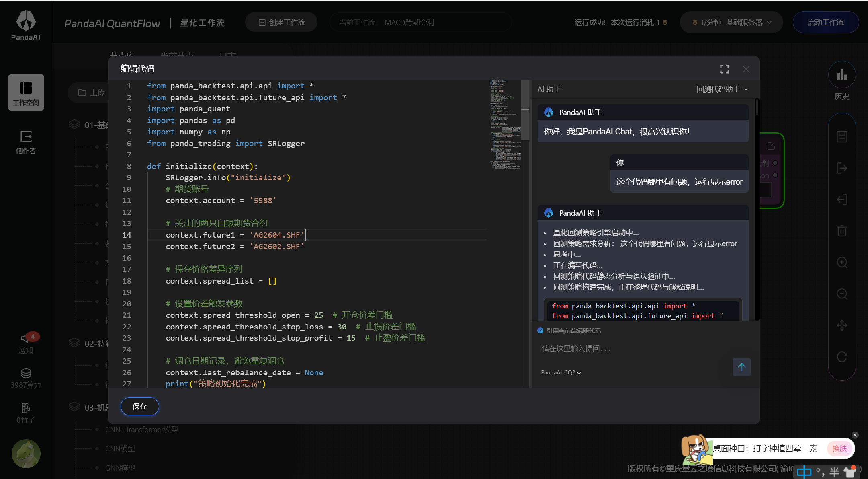This screenshot has height=479, width=868.
Task: Click the context.spread_threshold_open = 25 line
Action: (x=279, y=315)
